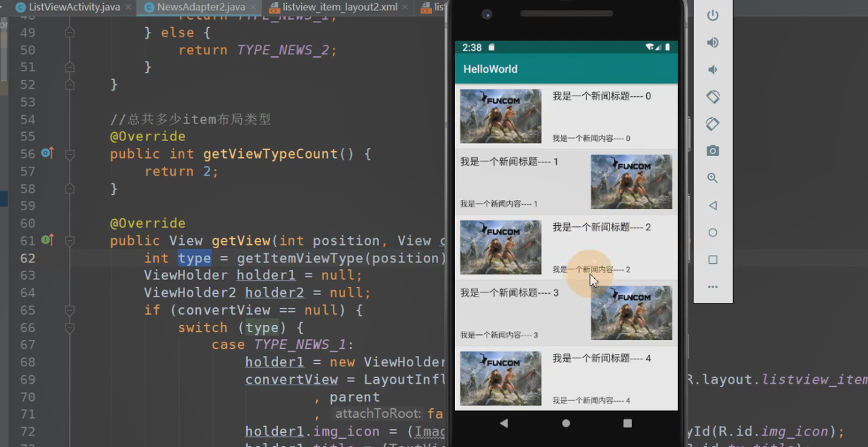
Task: Click the override gutter icon on line 61
Action: click(47, 240)
